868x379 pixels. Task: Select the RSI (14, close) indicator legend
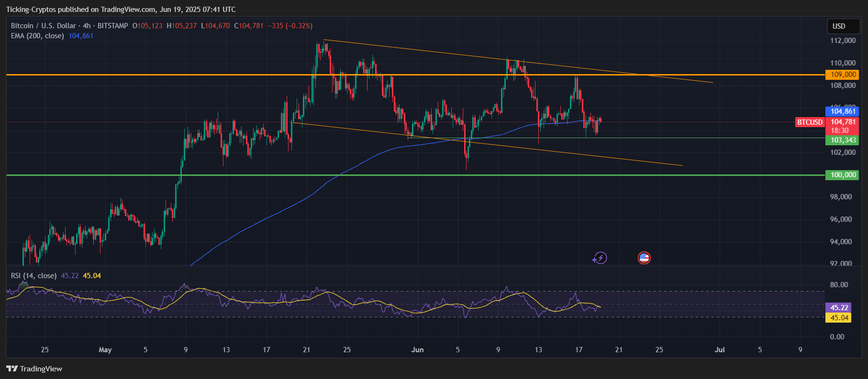click(x=33, y=276)
